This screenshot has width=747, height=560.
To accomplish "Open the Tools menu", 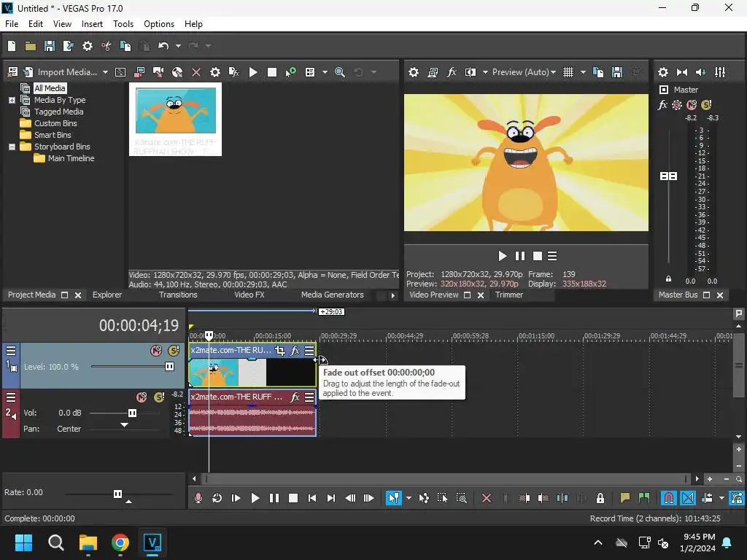I will click(123, 24).
